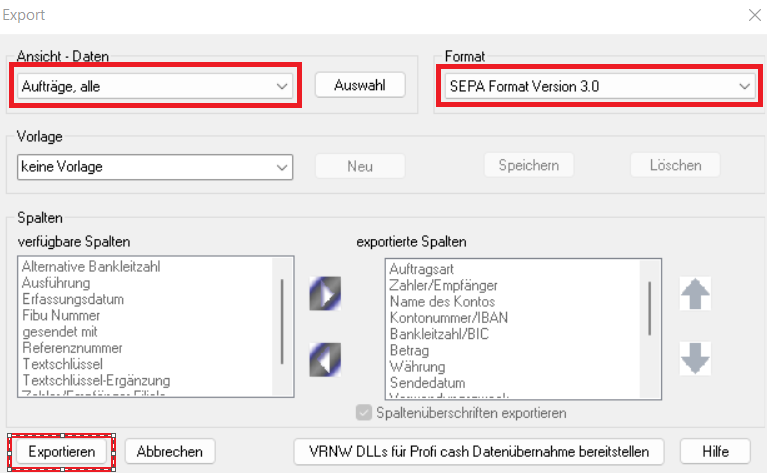Select Ausführung in available columns
The image size is (767, 473).
click(x=56, y=283)
